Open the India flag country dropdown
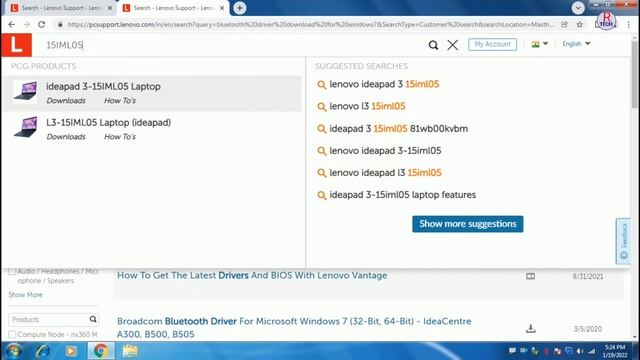This screenshot has height=360, width=640. pyautogui.click(x=540, y=44)
